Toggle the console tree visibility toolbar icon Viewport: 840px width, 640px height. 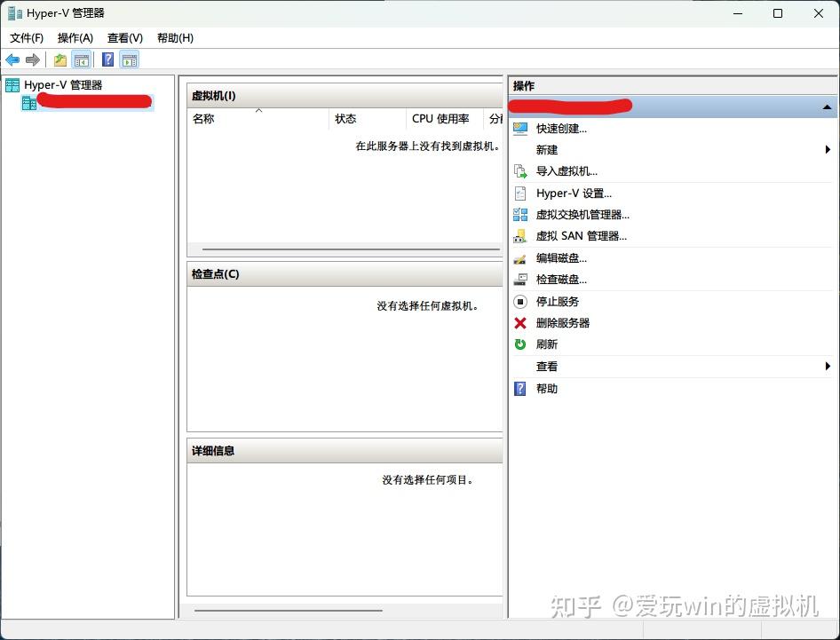[x=82, y=59]
